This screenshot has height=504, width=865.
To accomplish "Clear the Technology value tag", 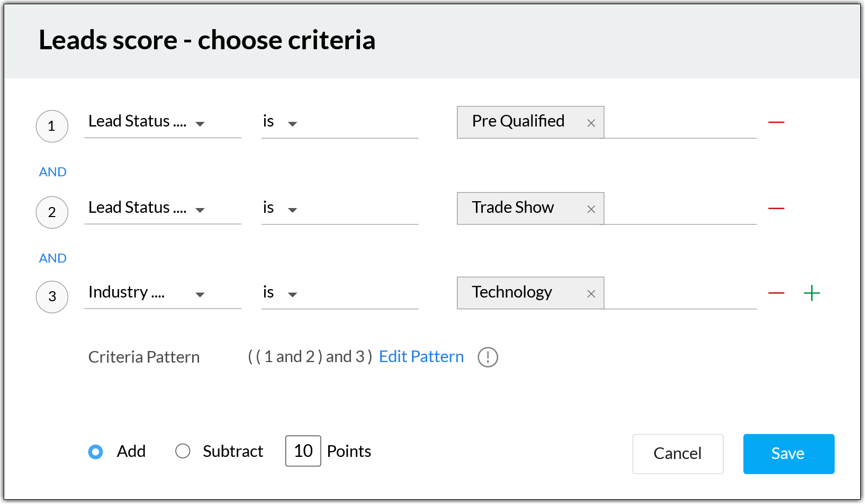I will click(x=591, y=294).
